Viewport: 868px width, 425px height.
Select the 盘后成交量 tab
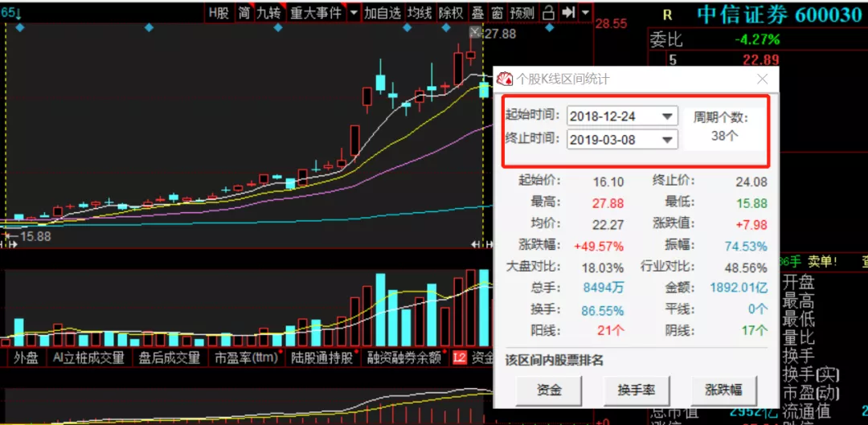170,358
